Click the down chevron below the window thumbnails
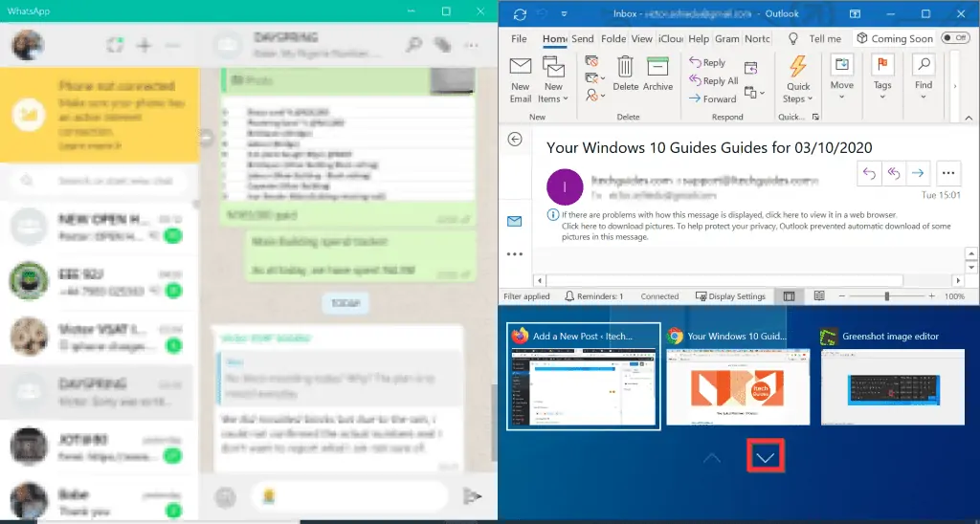The width and height of the screenshot is (980, 524). (765, 457)
